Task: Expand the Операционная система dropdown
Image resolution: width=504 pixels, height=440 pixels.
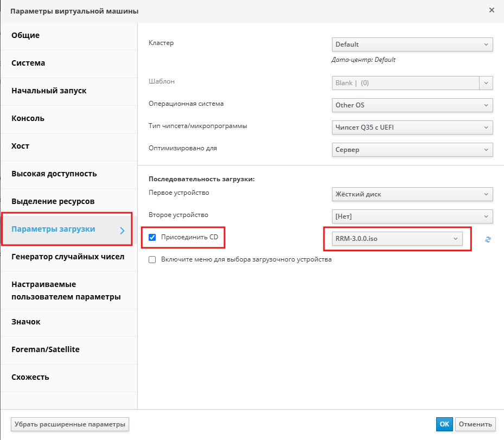Action: click(x=412, y=105)
